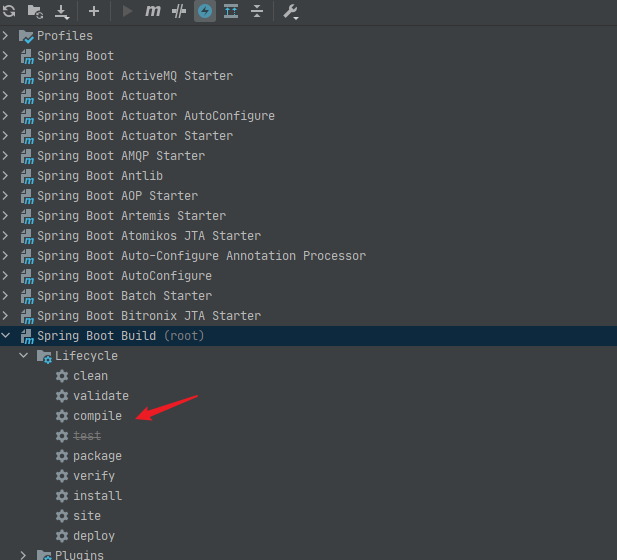Click the Profiles folder icon

click(26, 36)
